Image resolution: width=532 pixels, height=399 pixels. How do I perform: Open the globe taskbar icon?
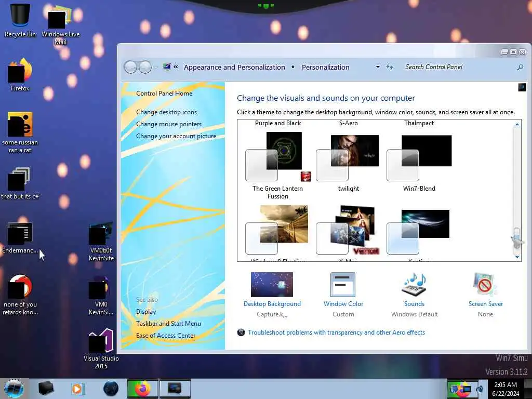(x=111, y=389)
